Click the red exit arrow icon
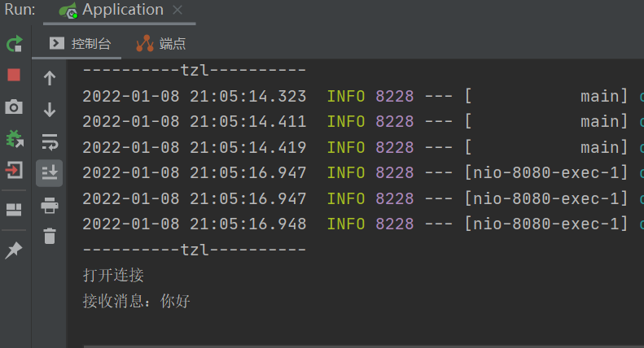The image size is (644, 348). tap(14, 170)
